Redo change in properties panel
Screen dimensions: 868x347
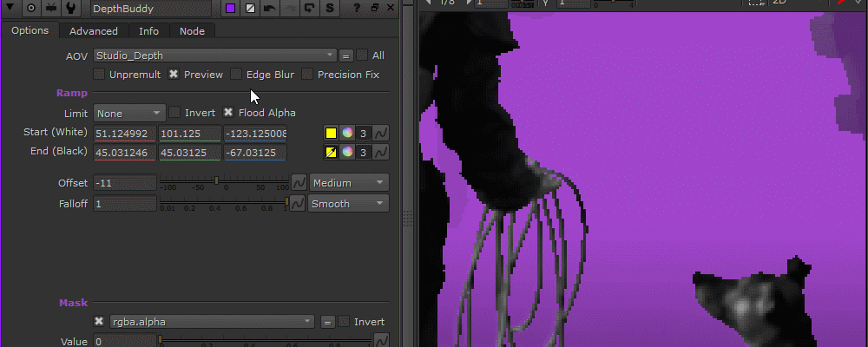click(x=289, y=9)
